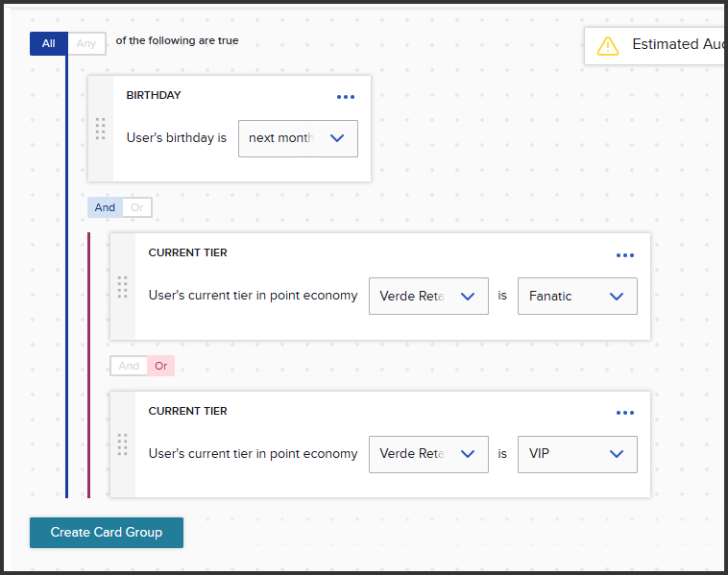The width and height of the screenshot is (728, 575).
Task: Open the Birthday card three-dot menu
Action: tap(346, 97)
